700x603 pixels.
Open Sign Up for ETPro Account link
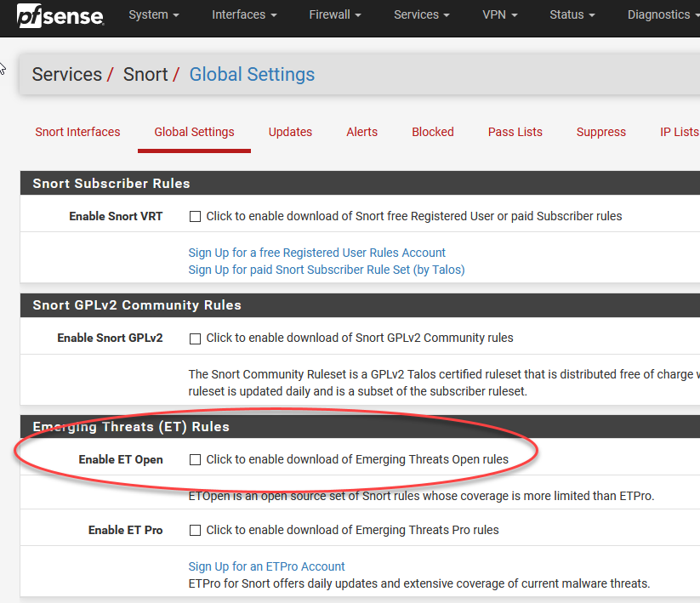tap(266, 566)
